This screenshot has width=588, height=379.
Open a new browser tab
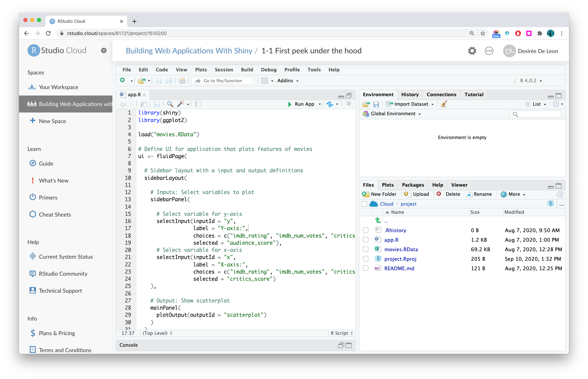click(x=134, y=21)
